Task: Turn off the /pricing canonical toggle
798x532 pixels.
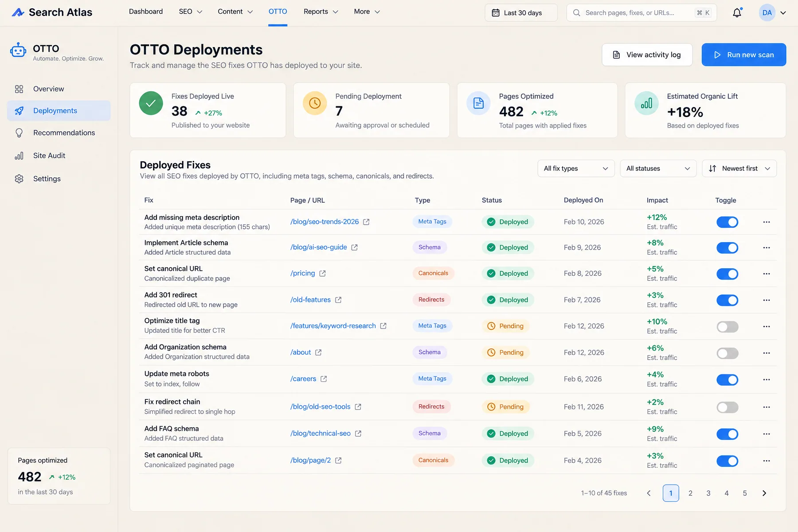Action: pyautogui.click(x=727, y=274)
